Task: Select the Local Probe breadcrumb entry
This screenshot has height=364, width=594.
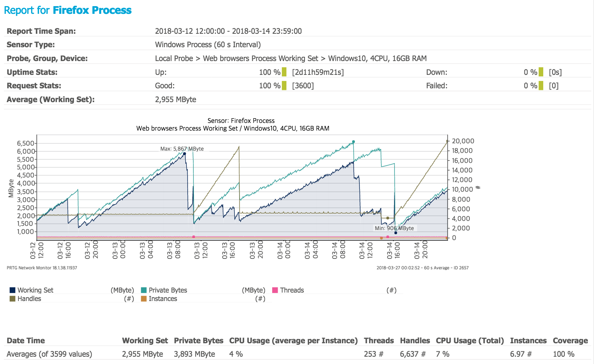Action: click(173, 58)
